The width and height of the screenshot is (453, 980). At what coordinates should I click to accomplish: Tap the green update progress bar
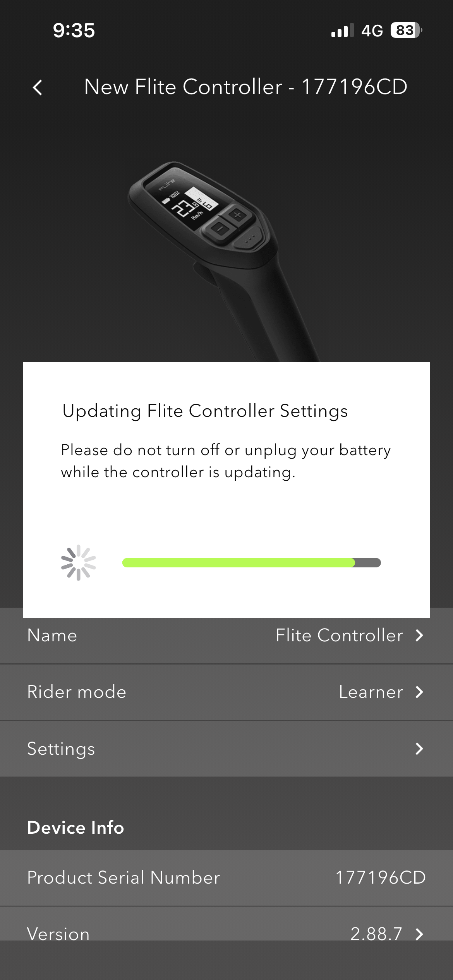point(252,563)
